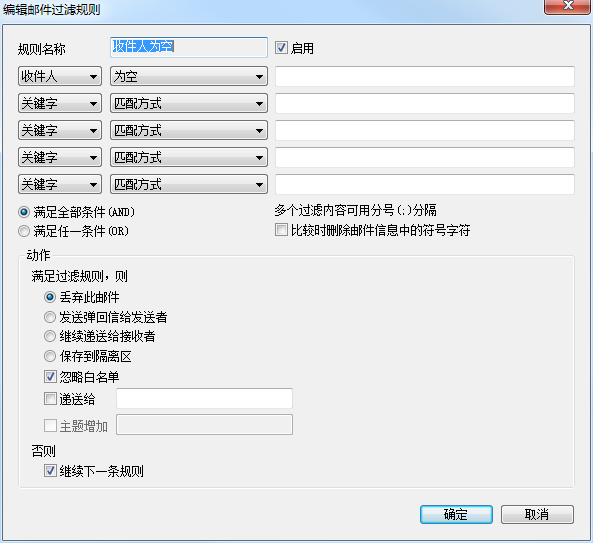Viewport: 593px width, 543px height.
Task: Open the 关键字 dropdown in the second condition row
Action: click(x=60, y=103)
